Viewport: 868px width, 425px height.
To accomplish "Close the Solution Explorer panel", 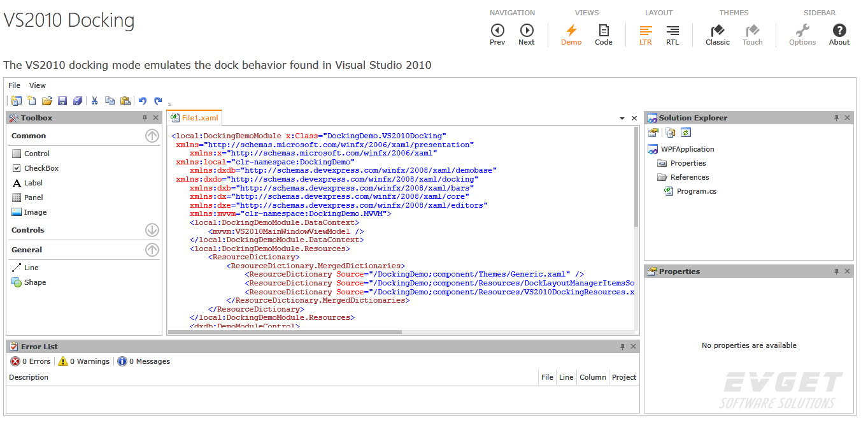I will click(x=848, y=118).
